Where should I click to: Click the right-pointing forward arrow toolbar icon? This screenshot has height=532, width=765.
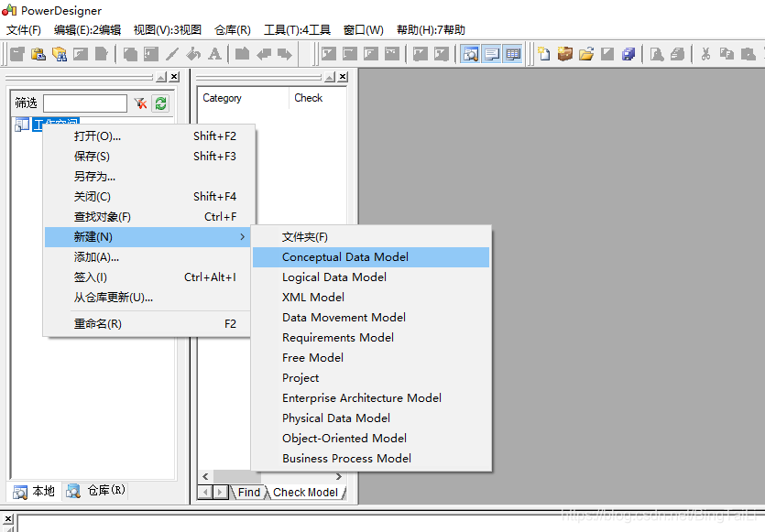point(285,54)
